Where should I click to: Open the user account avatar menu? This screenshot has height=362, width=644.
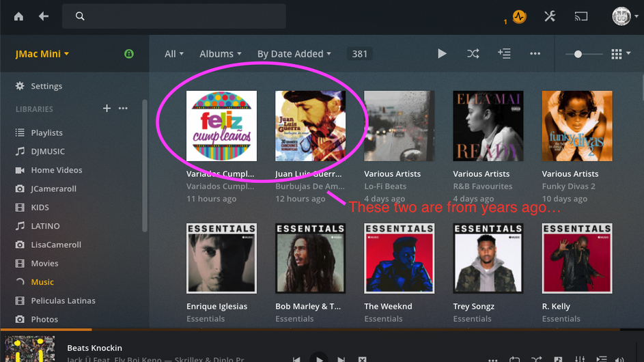pos(625,16)
